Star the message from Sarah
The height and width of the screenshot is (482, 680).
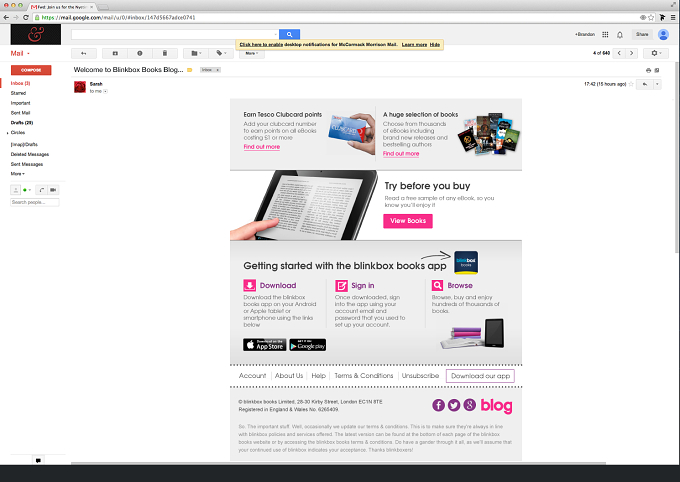(631, 84)
